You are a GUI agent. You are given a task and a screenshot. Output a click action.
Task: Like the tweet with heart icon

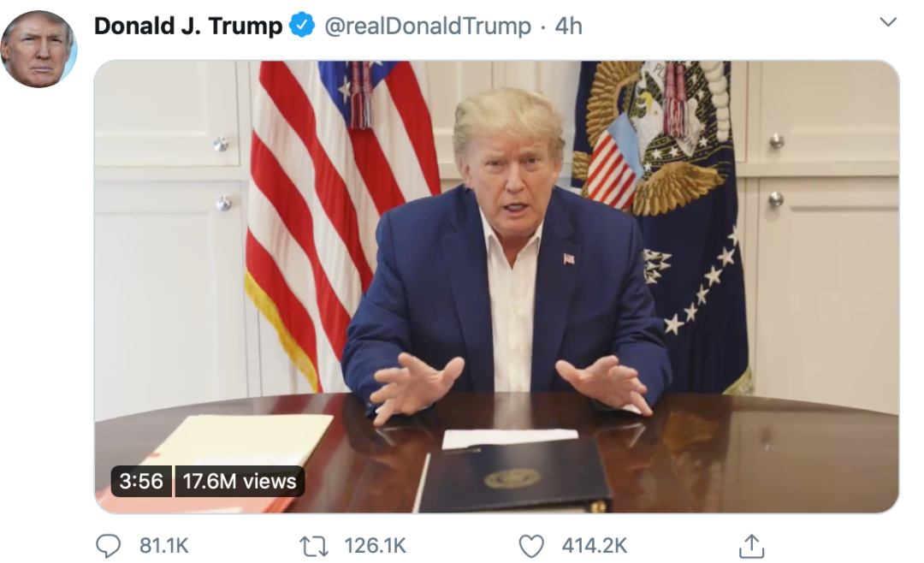pyautogui.click(x=531, y=546)
